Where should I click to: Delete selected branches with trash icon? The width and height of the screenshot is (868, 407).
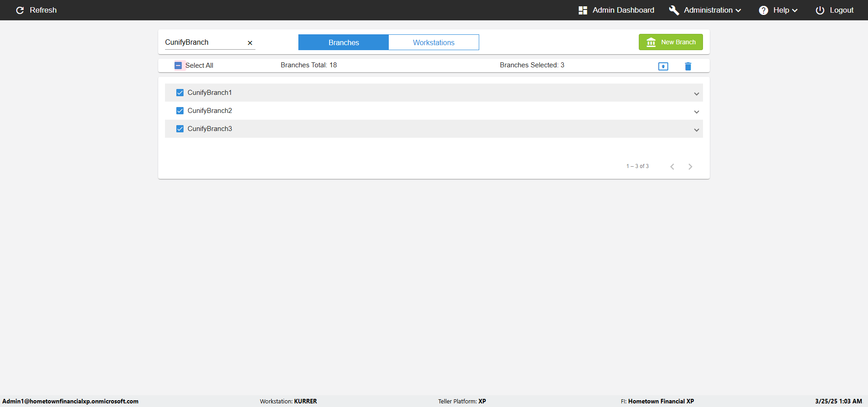[x=688, y=66]
